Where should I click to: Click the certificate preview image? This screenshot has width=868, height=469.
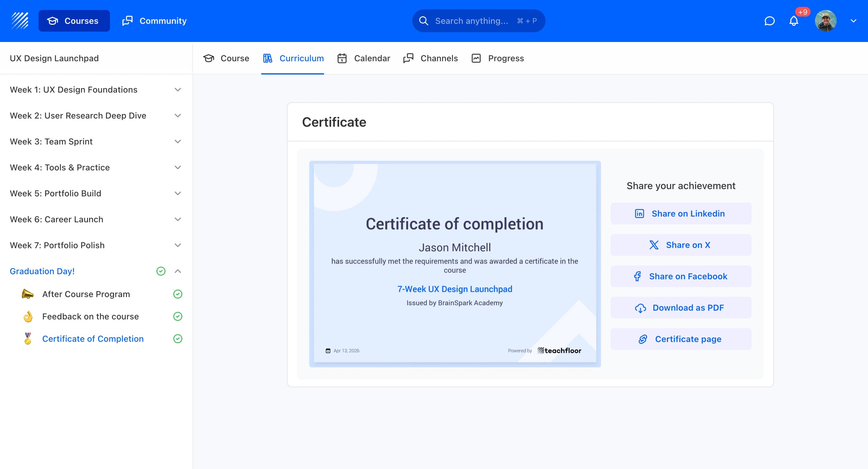455,264
